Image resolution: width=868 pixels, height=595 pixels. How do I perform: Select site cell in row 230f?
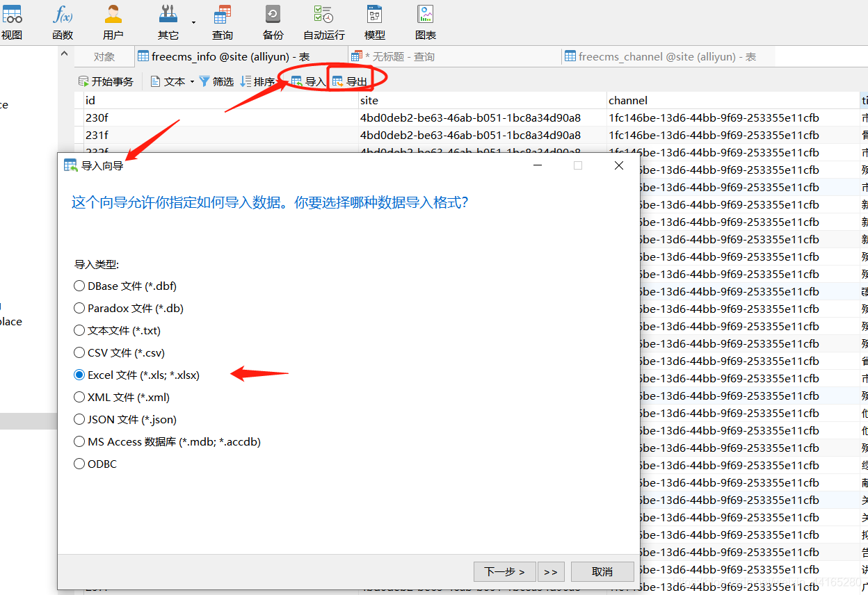click(x=482, y=117)
